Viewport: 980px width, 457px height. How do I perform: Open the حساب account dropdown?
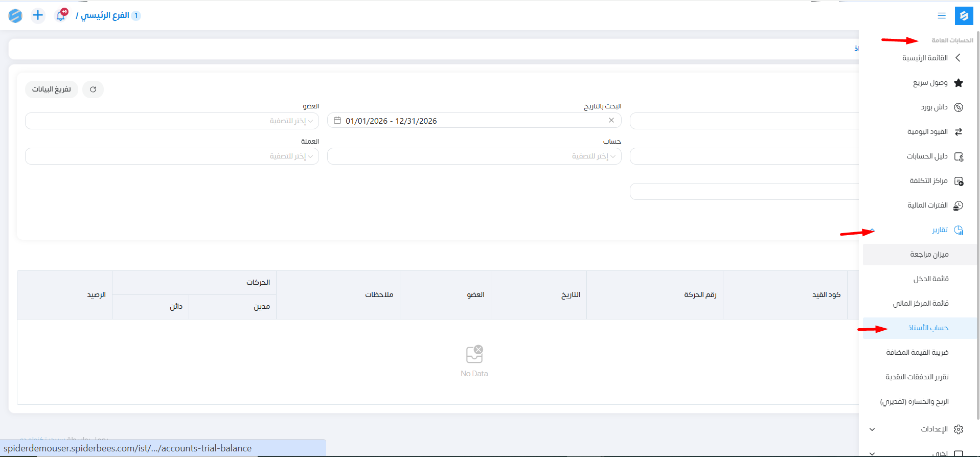[x=474, y=156]
